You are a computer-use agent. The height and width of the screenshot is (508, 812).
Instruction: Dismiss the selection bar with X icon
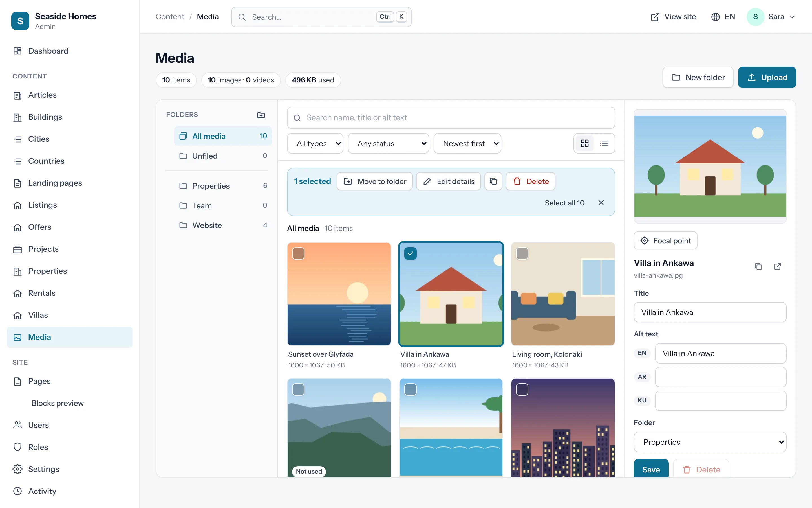click(x=601, y=203)
